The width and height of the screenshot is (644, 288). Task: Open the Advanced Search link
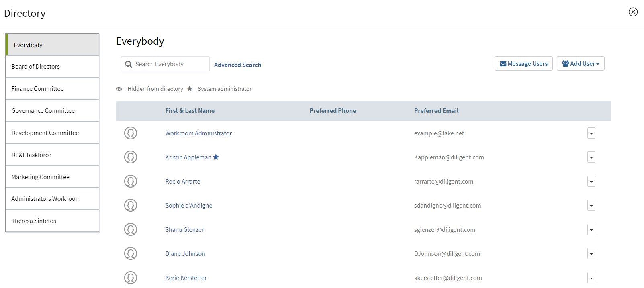pos(237,65)
